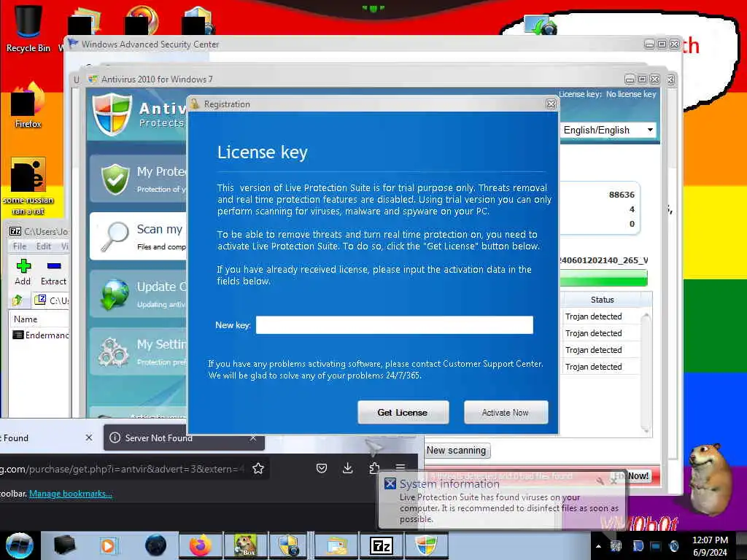
Task: Close the Registration dialog
Action: point(551,104)
